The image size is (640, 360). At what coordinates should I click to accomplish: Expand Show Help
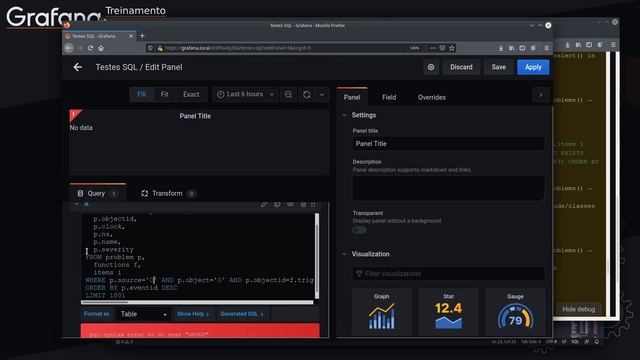coord(193,314)
